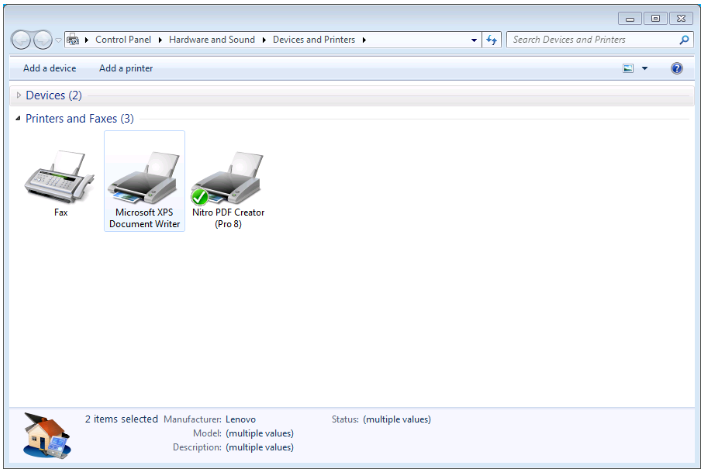The image size is (706, 472).
Task: Click the Manufacturer value Lenovo
Action: (x=240, y=420)
